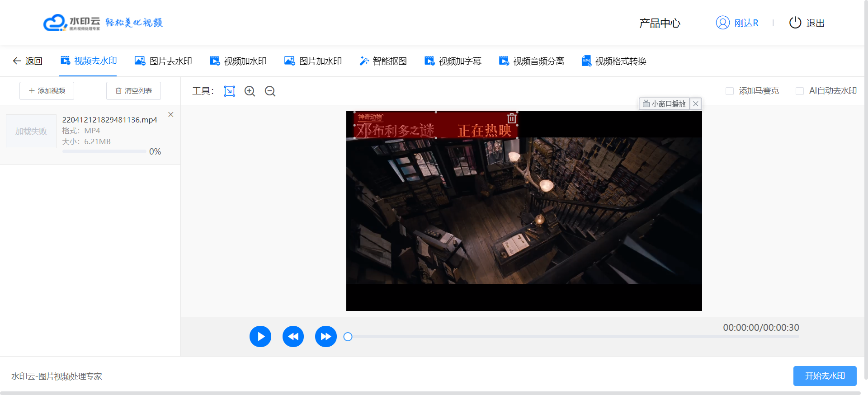Zoom in with magnifier plus icon

click(250, 91)
